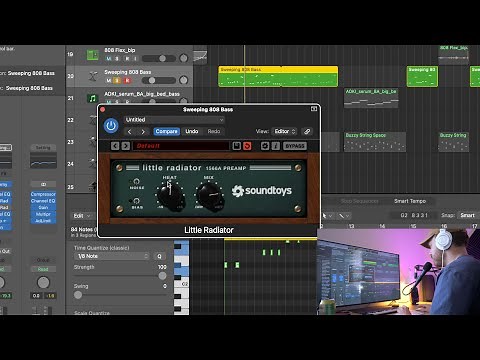Image resolution: width=480 pixels, height=360 pixels.
Task: Select the ADKI_serum_BA_big_be region in arrange
Action: [371, 98]
